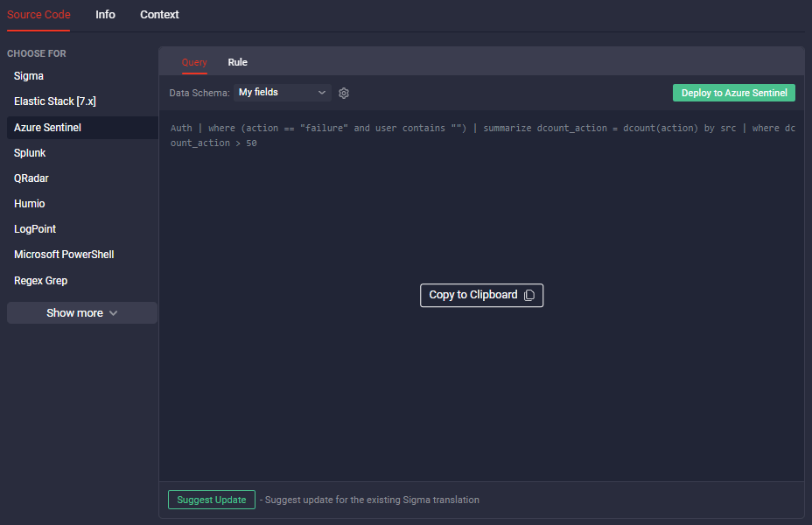Click the Suggest Update button
Image resolution: width=812 pixels, height=525 pixels.
pyautogui.click(x=211, y=500)
